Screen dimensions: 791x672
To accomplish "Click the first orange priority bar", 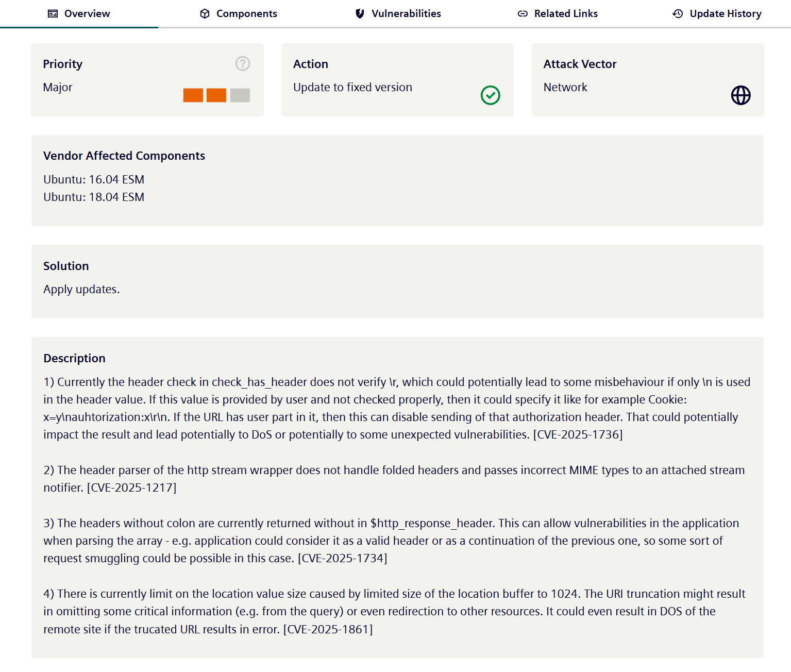I will pos(193,95).
